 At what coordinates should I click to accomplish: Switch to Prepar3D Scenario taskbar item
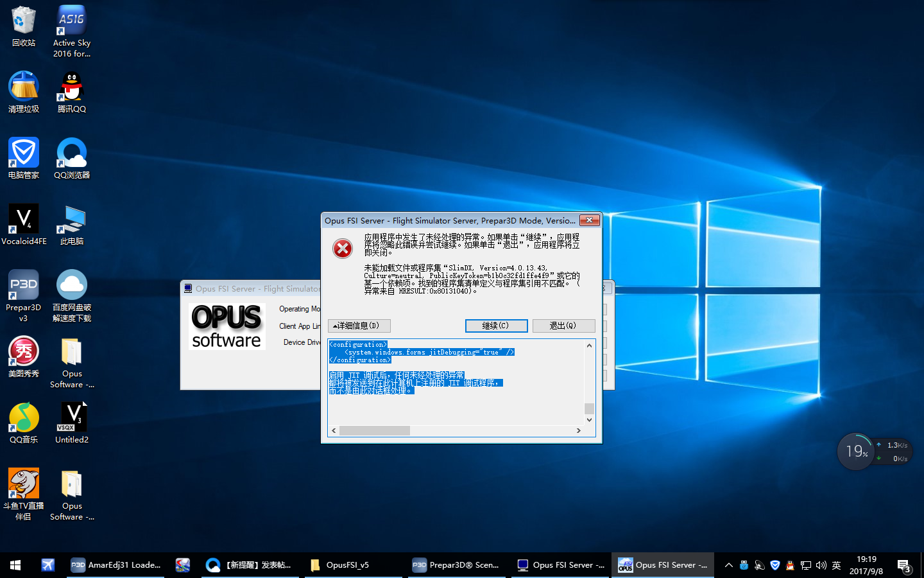(456, 565)
